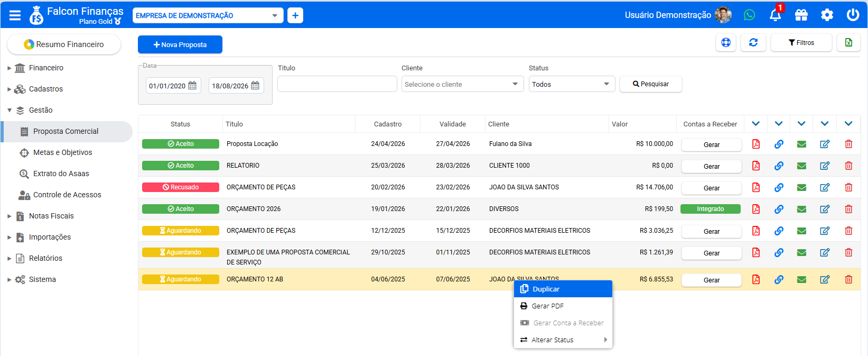This screenshot has width=868, height=356.
Task: Select Duplicar in the context menu
Action: point(563,289)
